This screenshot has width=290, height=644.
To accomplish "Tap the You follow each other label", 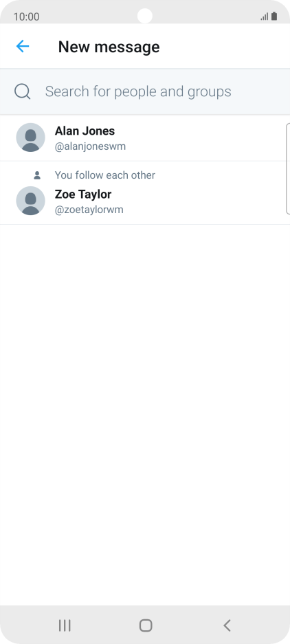I will (x=104, y=175).
